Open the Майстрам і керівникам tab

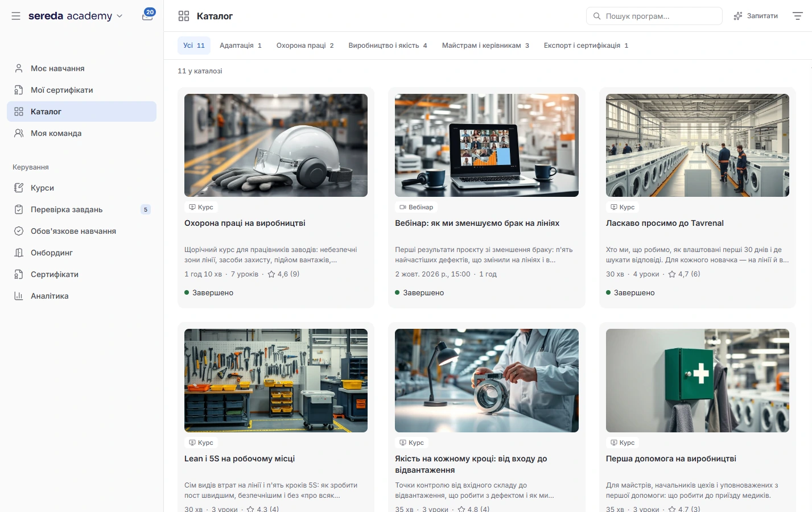click(485, 46)
